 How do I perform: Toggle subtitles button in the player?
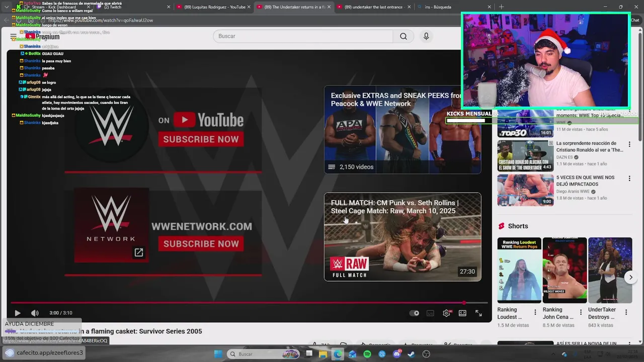(x=430, y=313)
